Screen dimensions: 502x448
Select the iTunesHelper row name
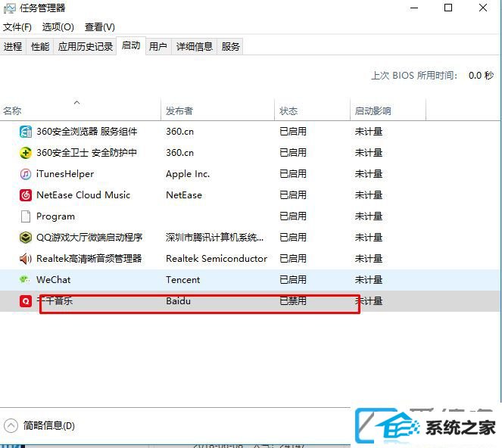click(x=65, y=174)
